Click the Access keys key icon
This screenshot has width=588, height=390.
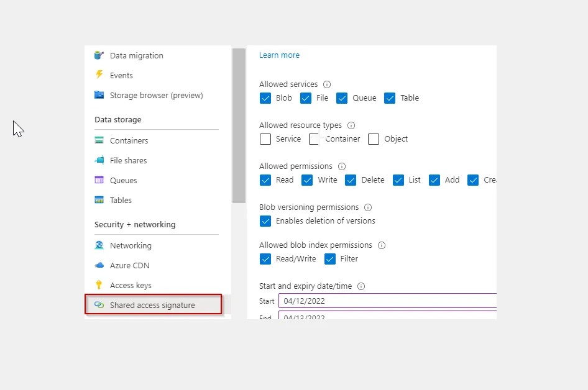point(99,285)
